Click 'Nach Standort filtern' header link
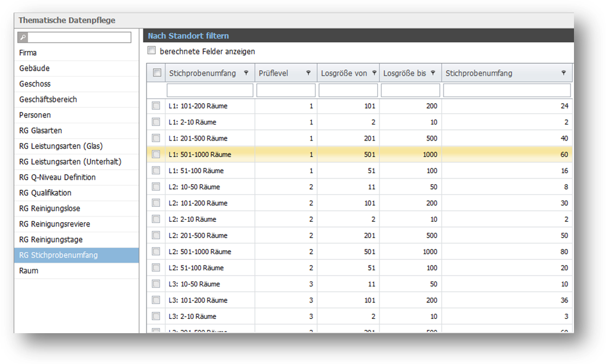The width and height of the screenshot is (606, 364). [188, 36]
